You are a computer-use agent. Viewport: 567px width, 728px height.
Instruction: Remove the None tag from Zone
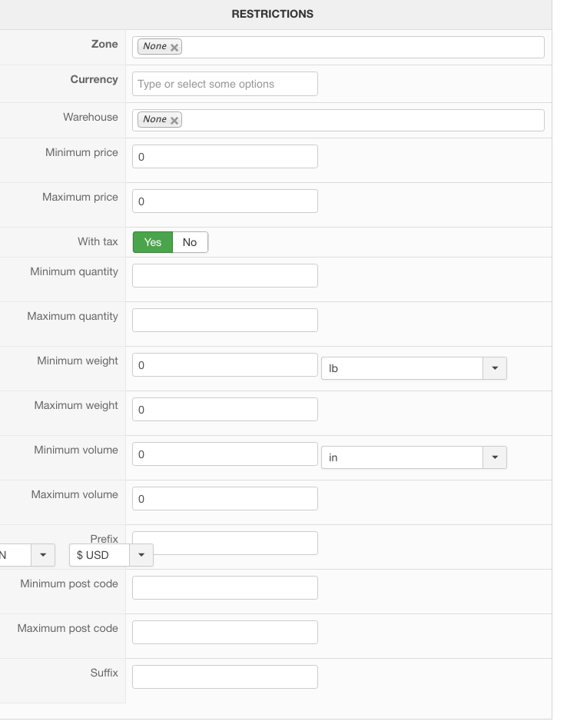[x=174, y=48]
